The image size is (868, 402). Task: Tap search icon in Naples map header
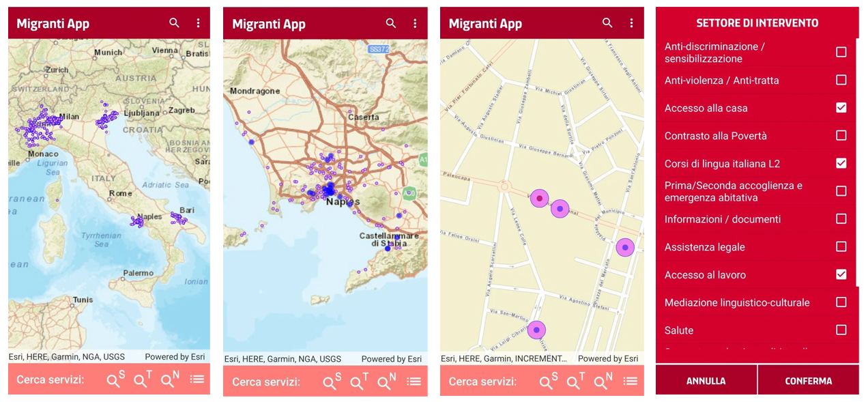[x=391, y=23]
